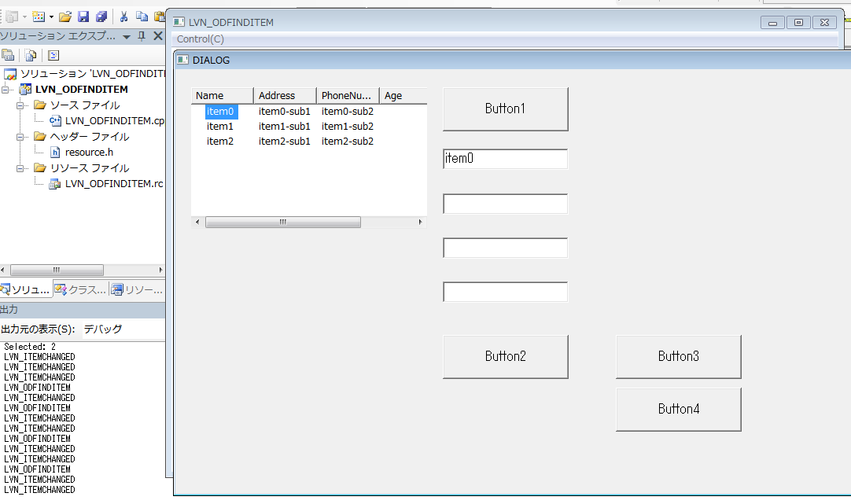The height and width of the screenshot is (504, 851).
Task: Click the third, empty edit box
Action: [505, 248]
